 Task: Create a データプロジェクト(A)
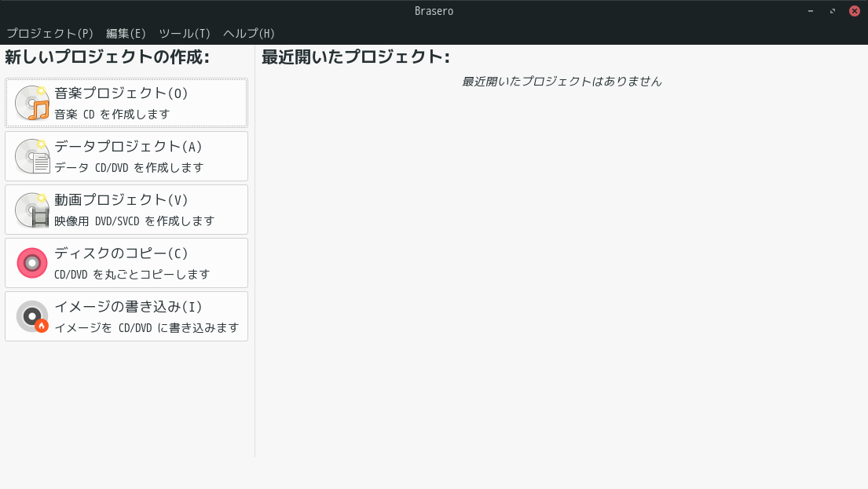pyautogui.click(x=126, y=156)
